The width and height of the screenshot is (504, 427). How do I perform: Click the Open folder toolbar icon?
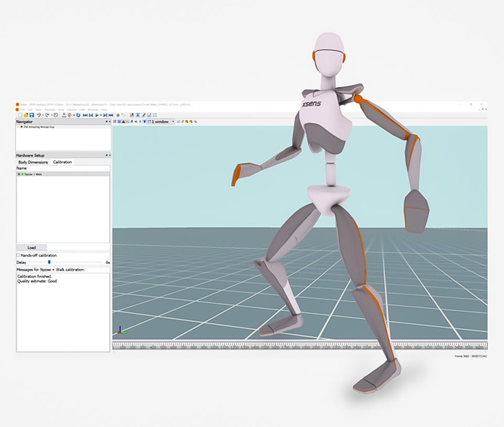26,115
